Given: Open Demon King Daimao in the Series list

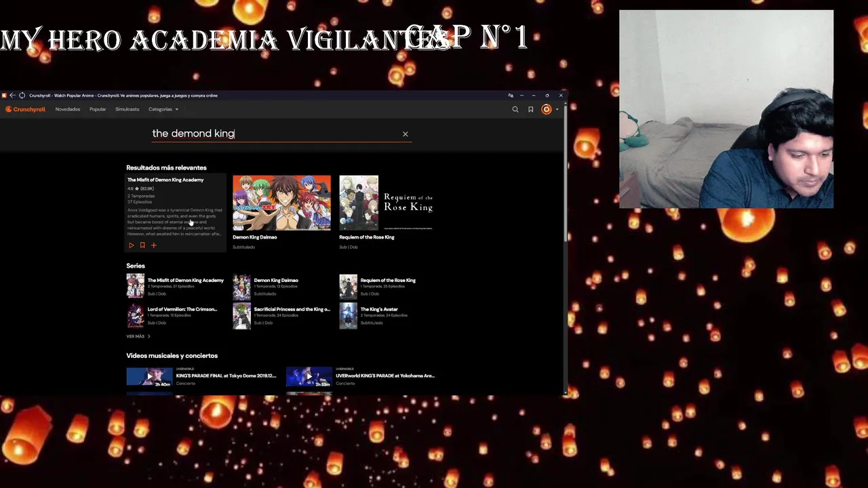Looking at the screenshot, I should pyautogui.click(x=276, y=280).
